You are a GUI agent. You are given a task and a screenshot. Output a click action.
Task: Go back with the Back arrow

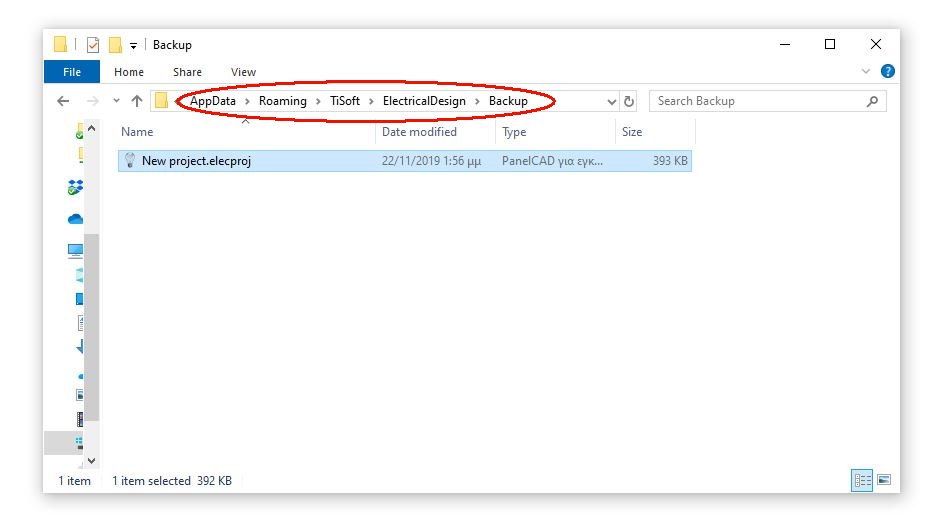pos(63,101)
